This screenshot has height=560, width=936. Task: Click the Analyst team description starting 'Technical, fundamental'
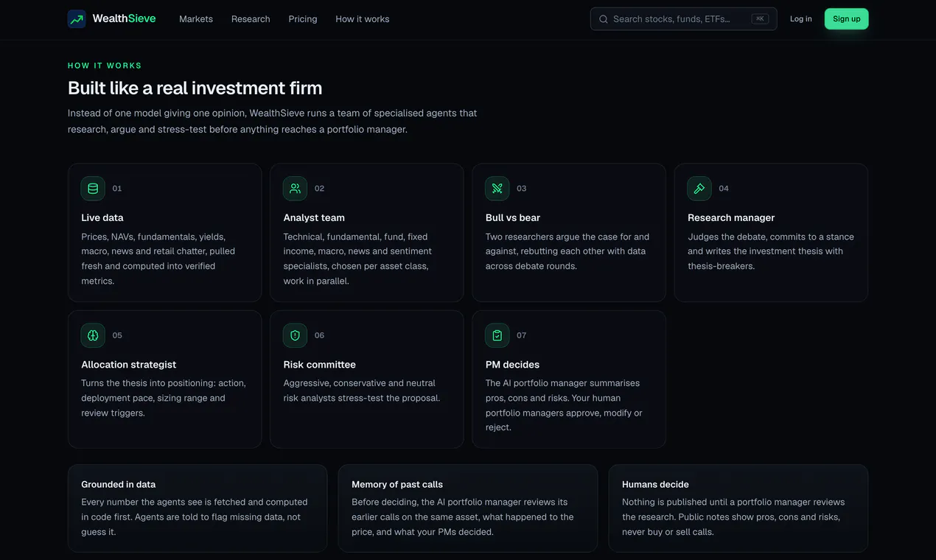[357, 259]
